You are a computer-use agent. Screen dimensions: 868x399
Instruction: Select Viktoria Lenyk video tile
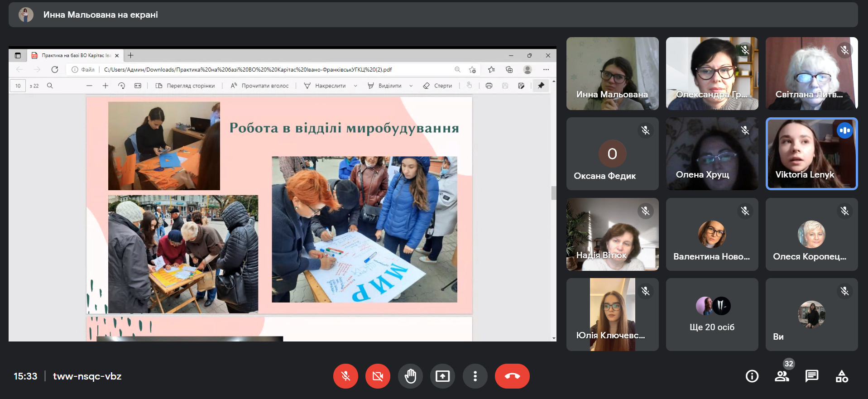[x=811, y=154]
